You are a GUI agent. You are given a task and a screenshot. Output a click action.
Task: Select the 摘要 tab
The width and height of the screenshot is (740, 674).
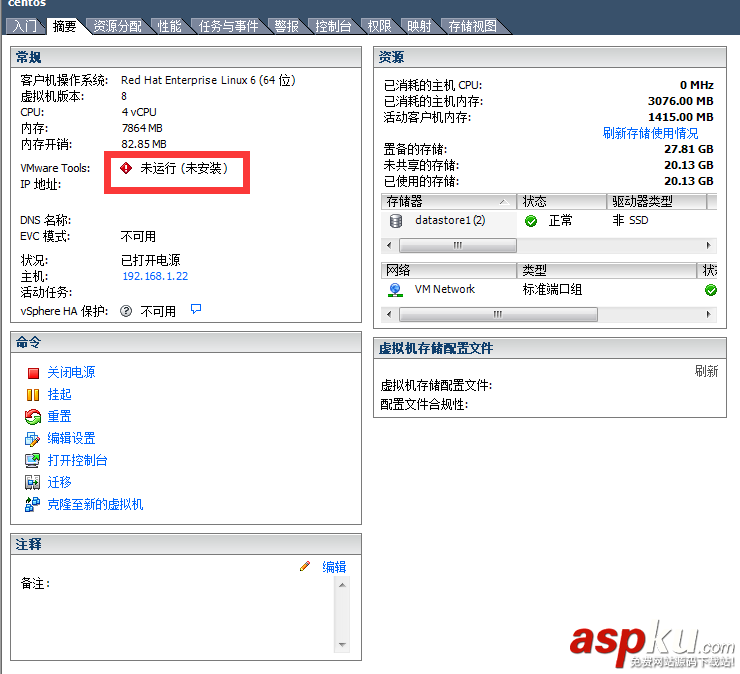point(65,26)
